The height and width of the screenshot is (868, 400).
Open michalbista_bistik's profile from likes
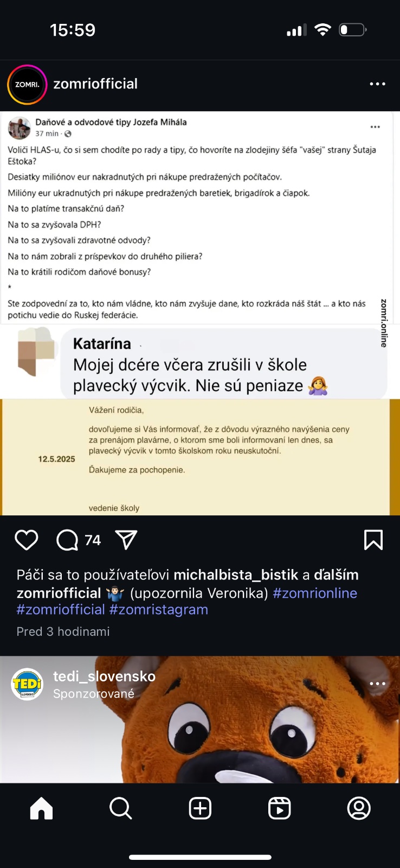click(x=236, y=575)
